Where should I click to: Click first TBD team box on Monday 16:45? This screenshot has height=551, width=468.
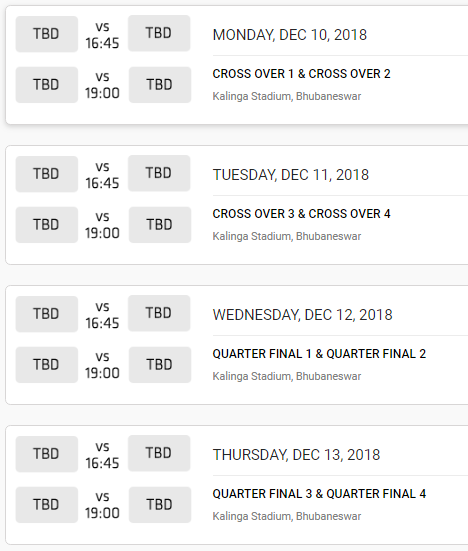click(47, 34)
